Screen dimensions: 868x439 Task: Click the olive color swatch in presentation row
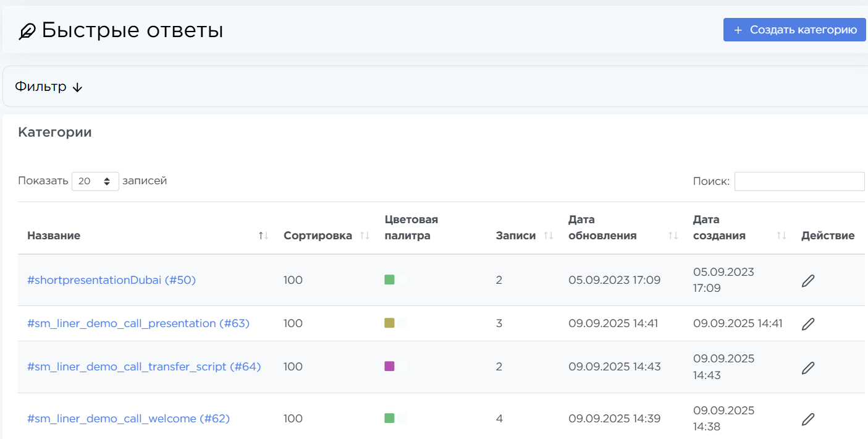[x=389, y=323]
